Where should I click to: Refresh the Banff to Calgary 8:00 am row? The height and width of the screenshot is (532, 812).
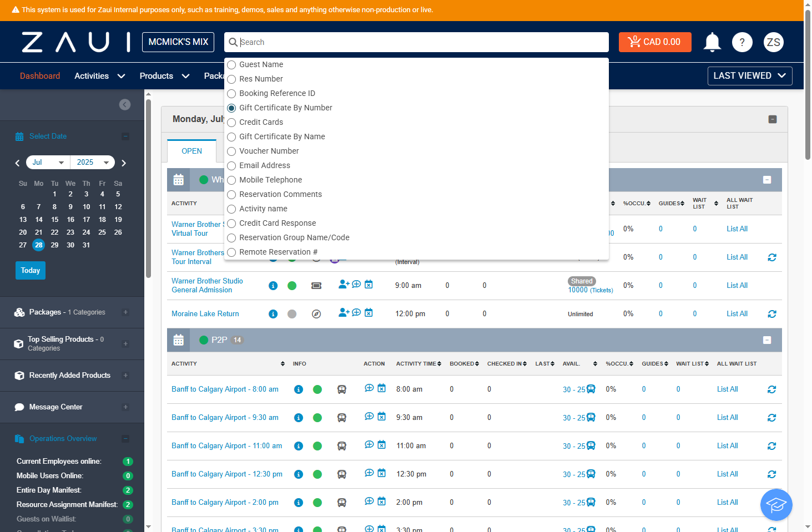(x=772, y=389)
